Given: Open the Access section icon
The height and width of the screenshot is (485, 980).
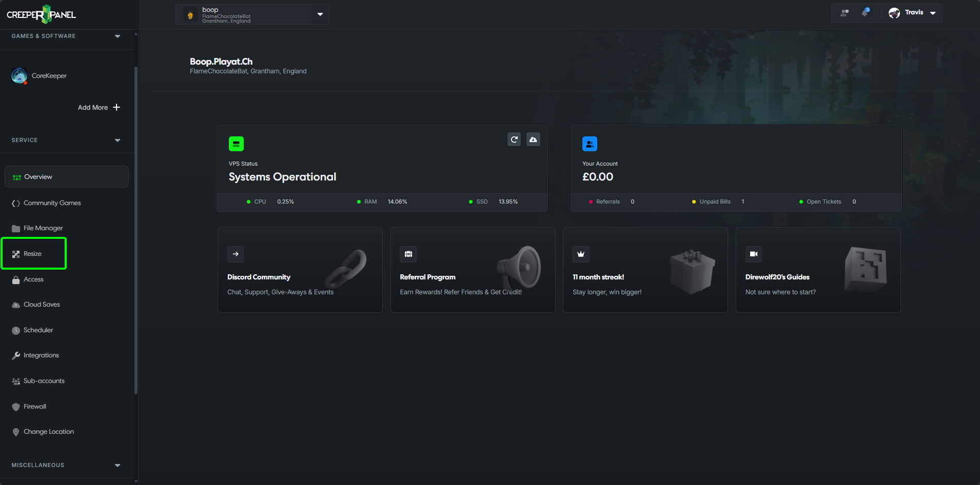Looking at the screenshot, I should pyautogui.click(x=16, y=279).
